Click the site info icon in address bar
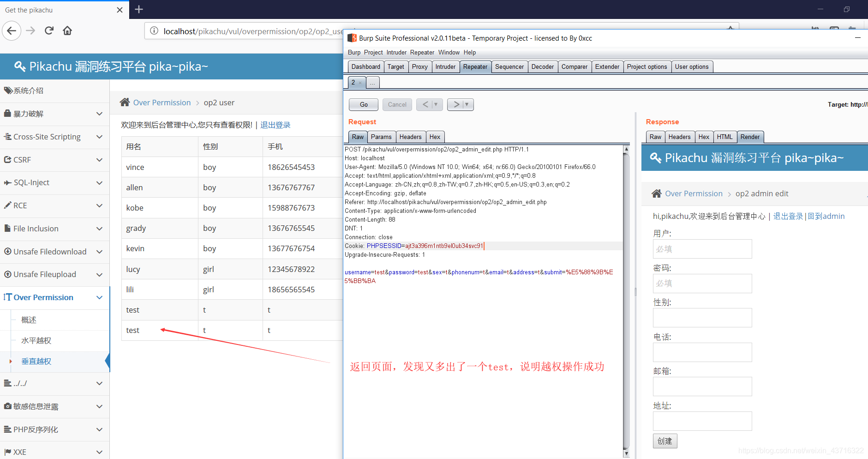 pyautogui.click(x=154, y=31)
